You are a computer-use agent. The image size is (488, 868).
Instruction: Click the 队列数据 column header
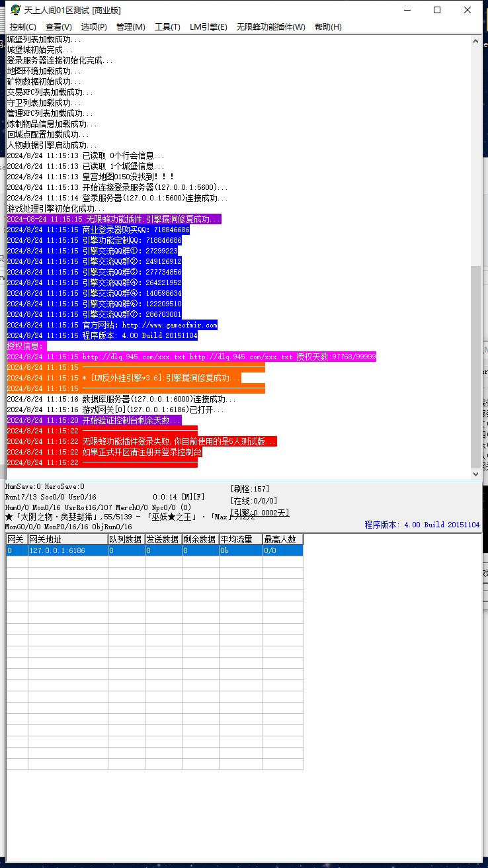tap(126, 539)
